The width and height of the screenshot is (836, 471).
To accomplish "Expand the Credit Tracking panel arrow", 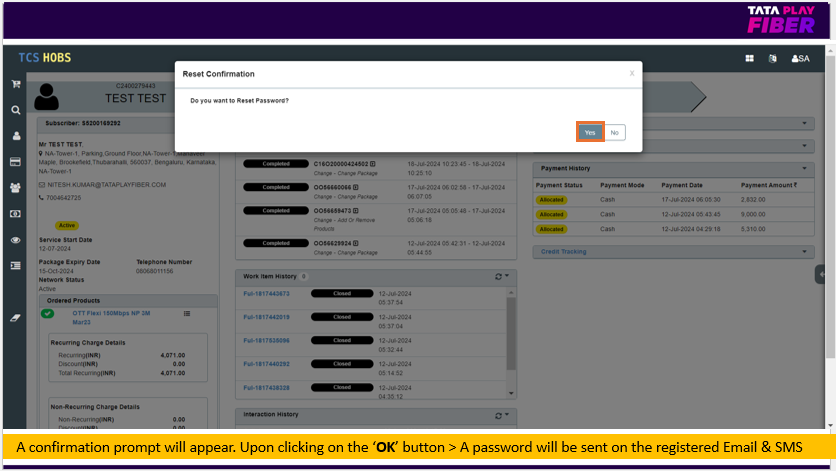I will coord(805,251).
